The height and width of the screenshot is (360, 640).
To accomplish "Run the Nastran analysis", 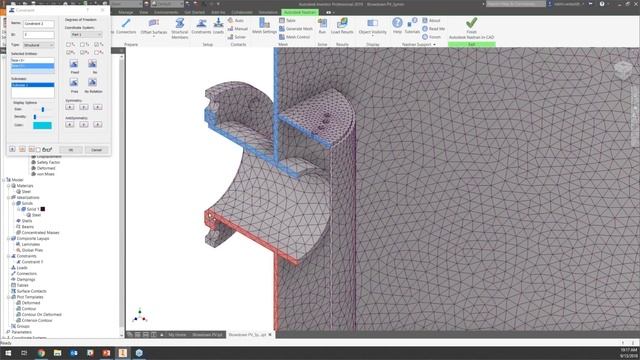I will click(x=322, y=26).
